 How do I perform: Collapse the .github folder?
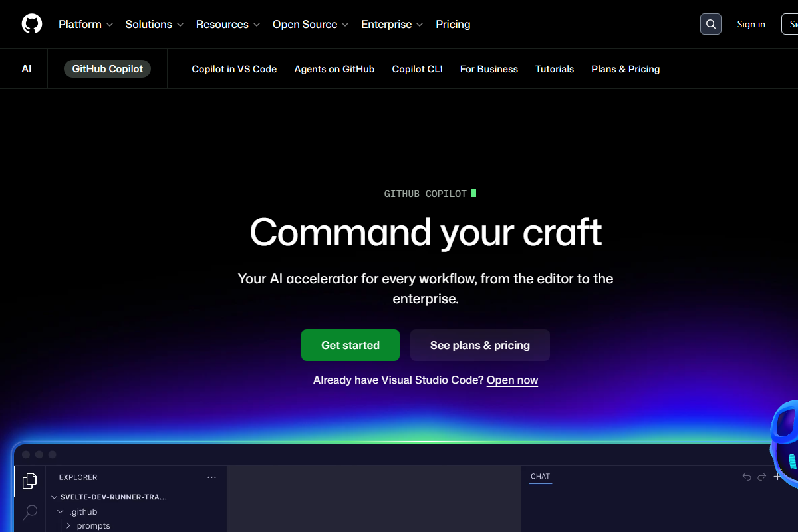(x=78, y=512)
